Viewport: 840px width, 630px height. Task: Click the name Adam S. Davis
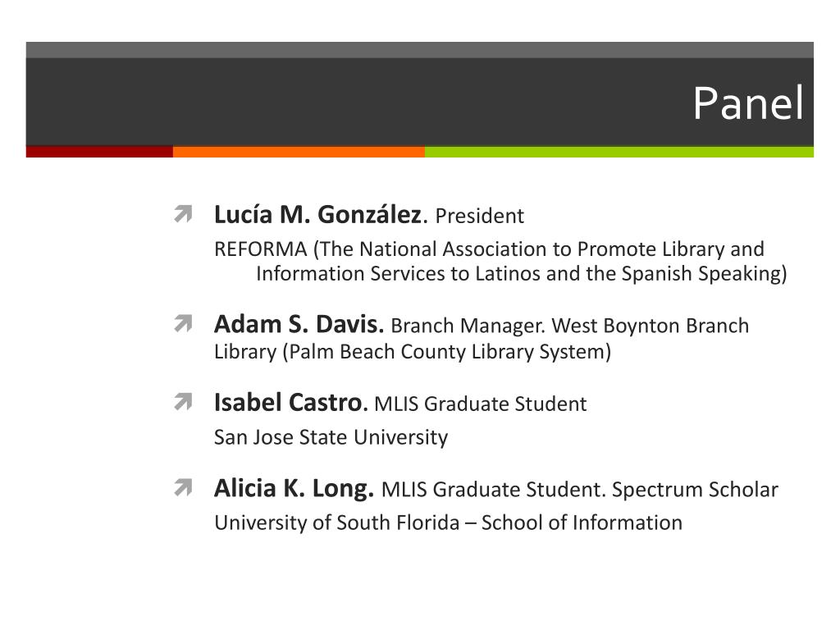(299, 324)
